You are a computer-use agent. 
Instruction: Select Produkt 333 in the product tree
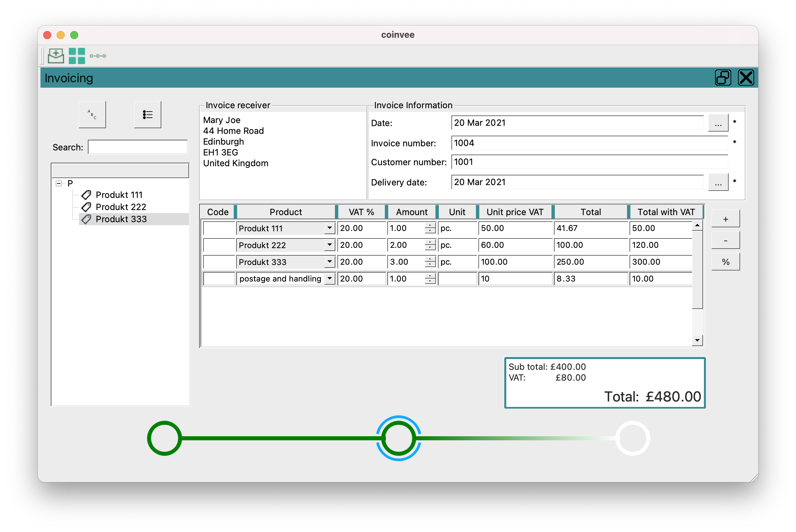point(121,219)
